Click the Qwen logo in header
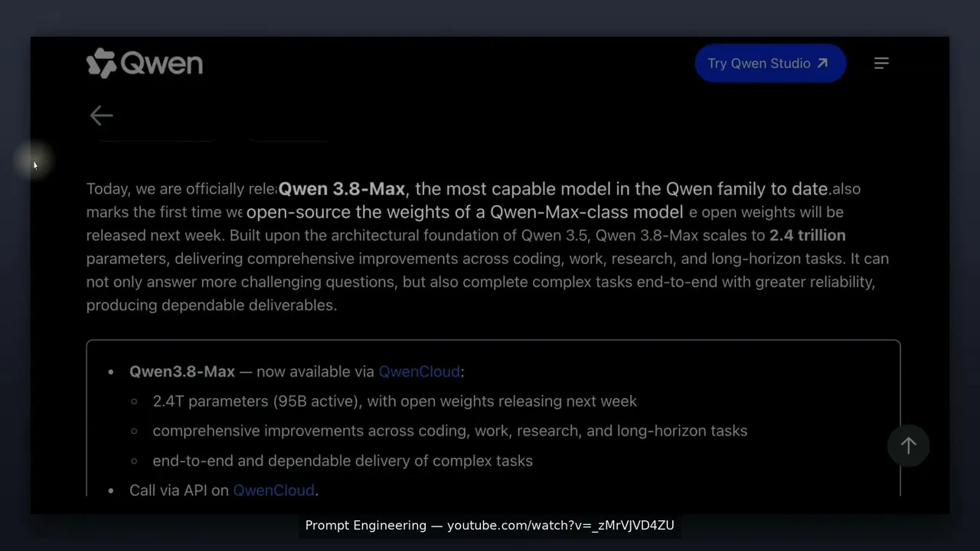Viewport: 980px width, 551px height. 145,64
